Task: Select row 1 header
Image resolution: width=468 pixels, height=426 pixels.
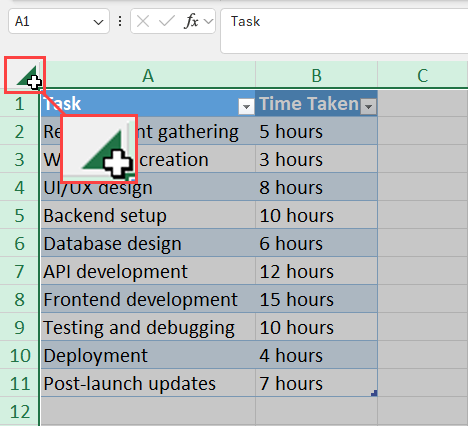Action: (19, 103)
